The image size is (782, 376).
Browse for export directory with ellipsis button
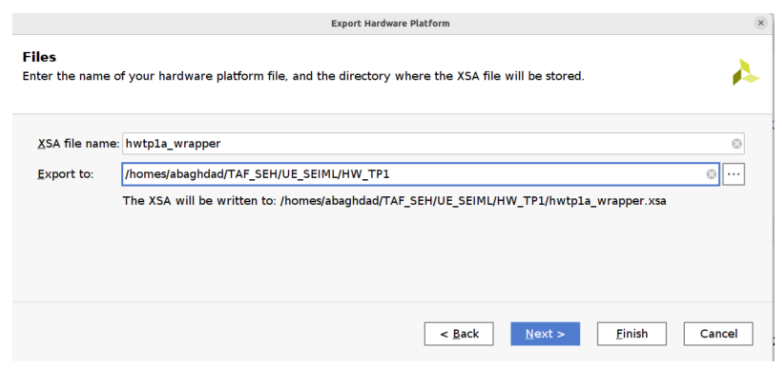point(734,174)
